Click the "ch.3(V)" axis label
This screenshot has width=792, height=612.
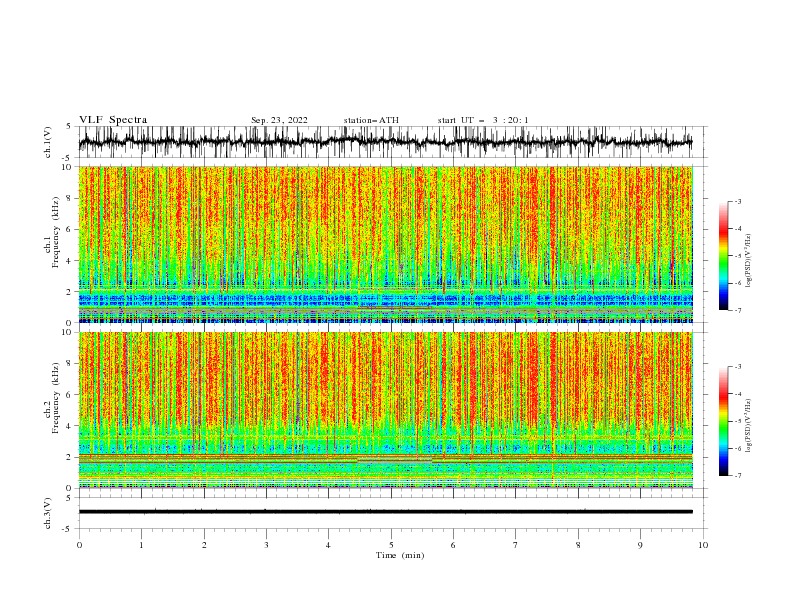48,513
